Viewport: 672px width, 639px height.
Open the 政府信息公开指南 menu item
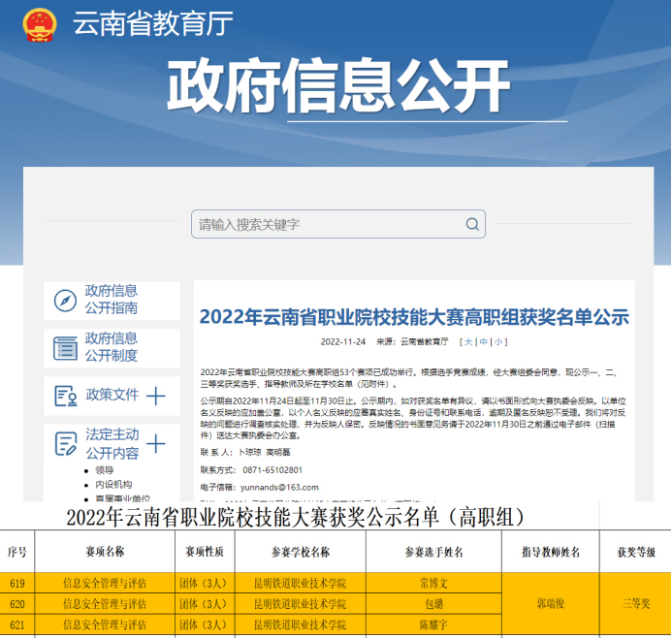click(111, 300)
